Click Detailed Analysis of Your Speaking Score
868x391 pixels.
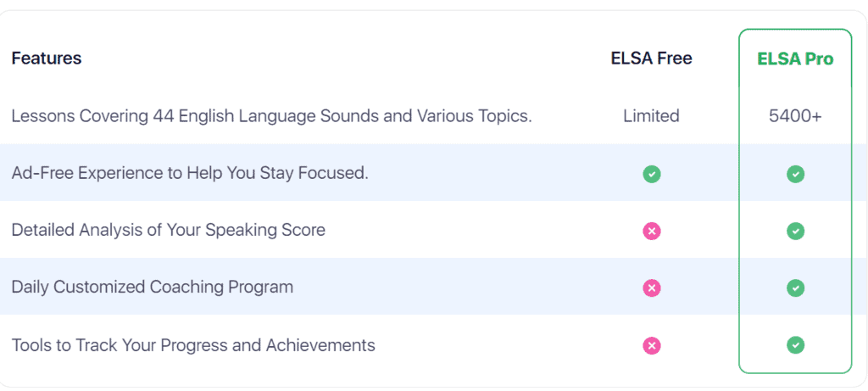[169, 231]
